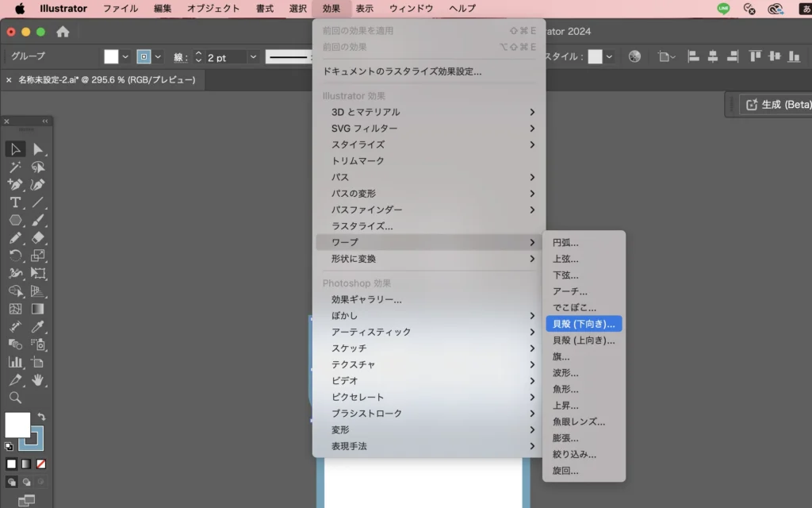Screen dimensions: 812x508
Task: Click the Home icon in title bar
Action: click(63, 32)
